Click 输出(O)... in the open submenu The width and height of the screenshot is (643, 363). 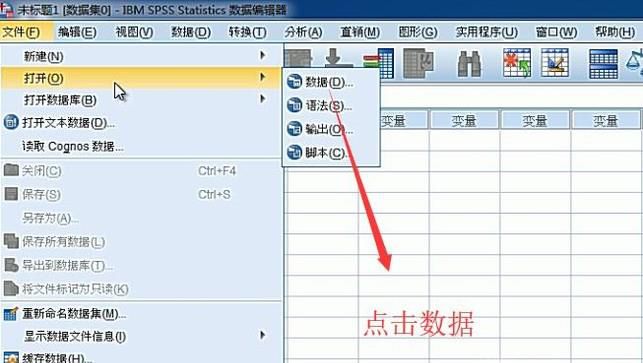(331, 129)
